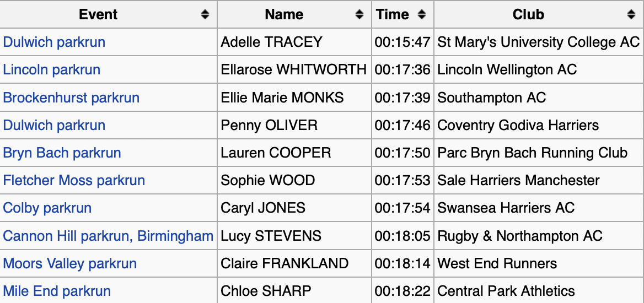644x303 pixels.
Task: Select the Sale Harriers Manchester club cell
Action: (539, 180)
